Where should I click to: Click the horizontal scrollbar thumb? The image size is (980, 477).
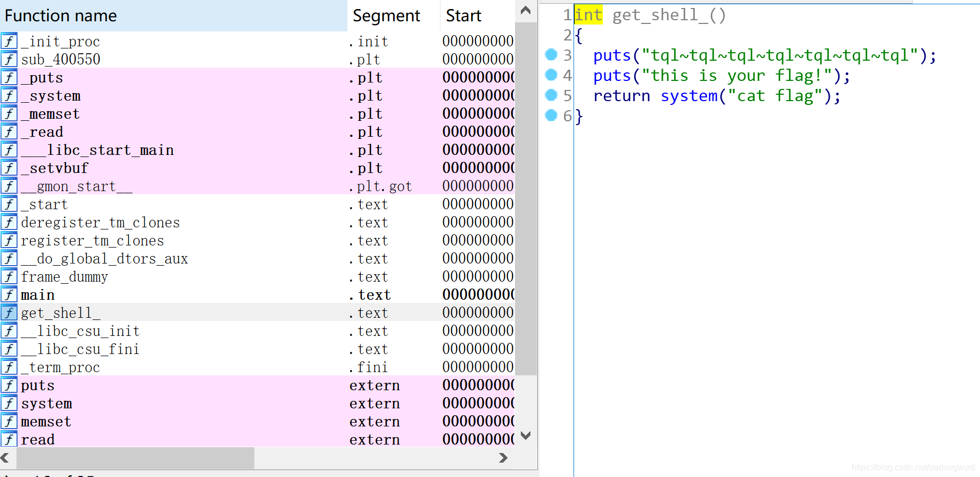click(135, 458)
